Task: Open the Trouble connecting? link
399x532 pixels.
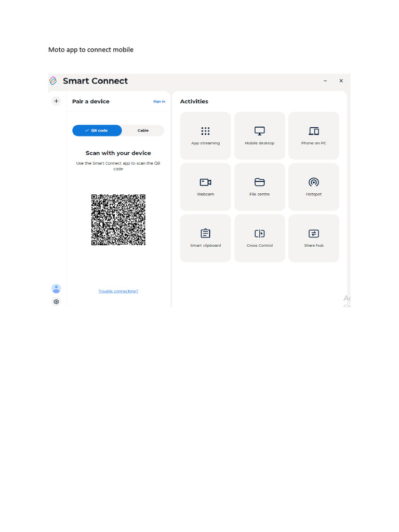Action: 118,291
